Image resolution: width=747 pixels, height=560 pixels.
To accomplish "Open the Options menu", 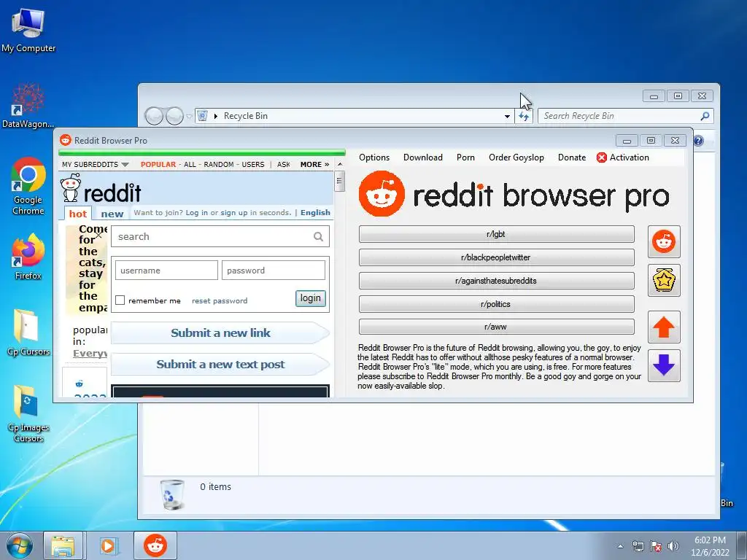I will [x=374, y=157].
